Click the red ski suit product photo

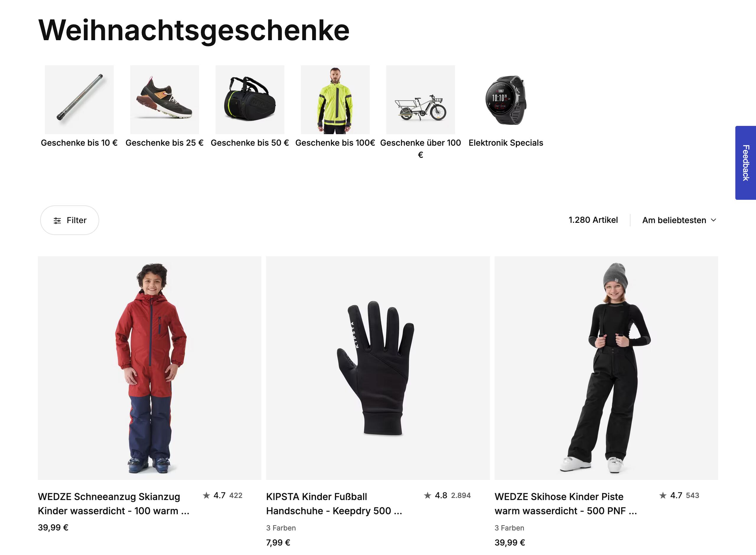coord(149,368)
